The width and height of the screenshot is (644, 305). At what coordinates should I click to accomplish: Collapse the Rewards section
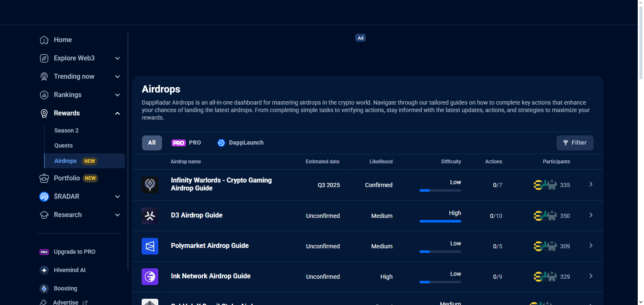117,113
